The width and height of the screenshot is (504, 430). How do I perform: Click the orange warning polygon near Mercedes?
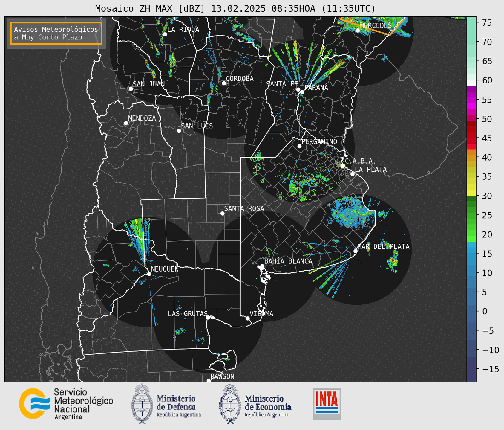[373, 26]
